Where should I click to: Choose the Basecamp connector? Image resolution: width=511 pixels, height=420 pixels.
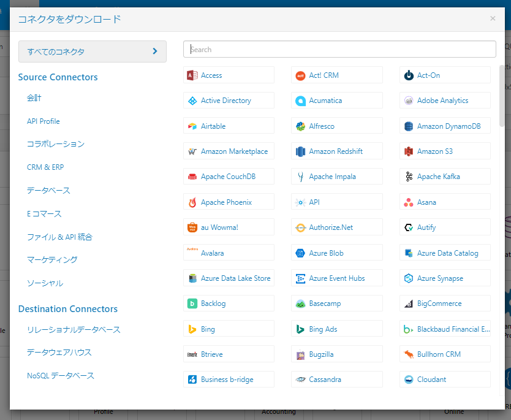coord(336,304)
